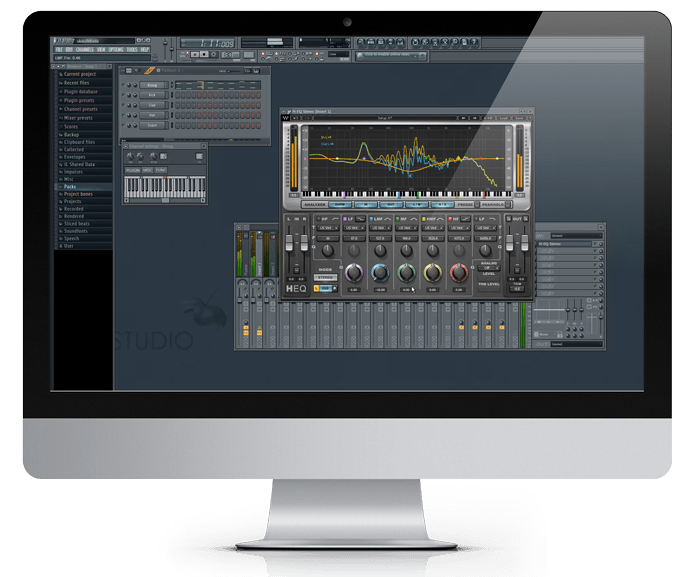Switch to MISC tab in Channel settings

coord(146,170)
